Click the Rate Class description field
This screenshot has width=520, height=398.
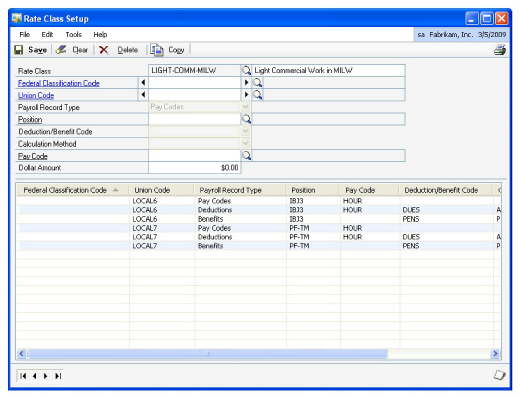pyautogui.click(x=328, y=70)
